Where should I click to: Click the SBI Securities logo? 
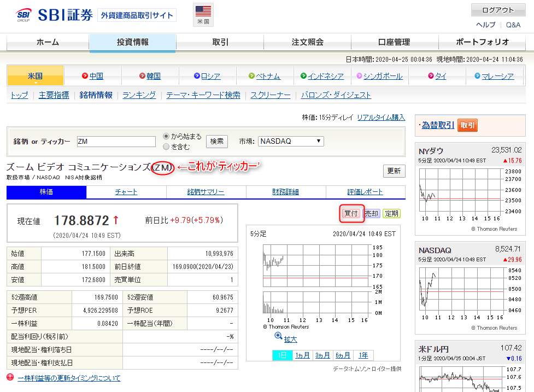55,15
